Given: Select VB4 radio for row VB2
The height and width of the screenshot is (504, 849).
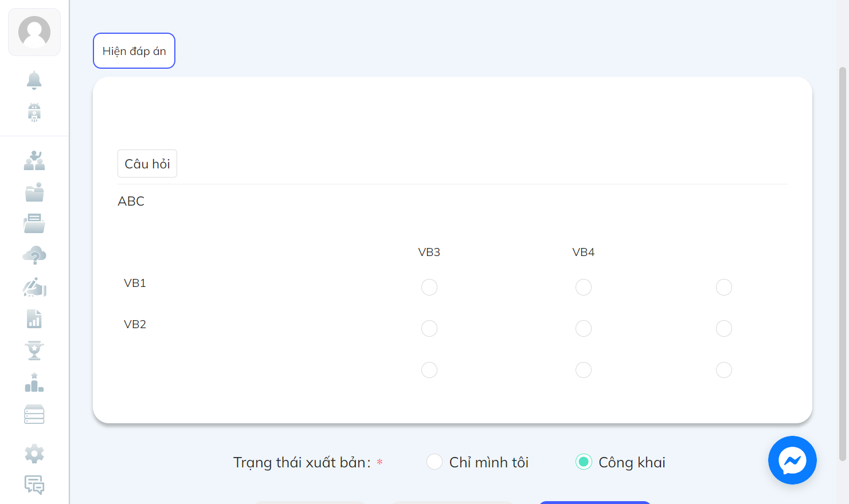Looking at the screenshot, I should click(x=584, y=328).
